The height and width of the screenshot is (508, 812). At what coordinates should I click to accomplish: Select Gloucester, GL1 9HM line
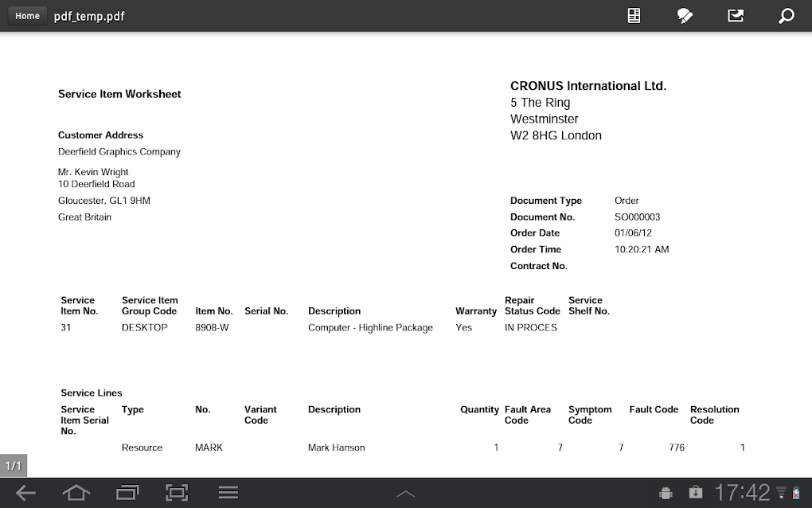(x=104, y=201)
